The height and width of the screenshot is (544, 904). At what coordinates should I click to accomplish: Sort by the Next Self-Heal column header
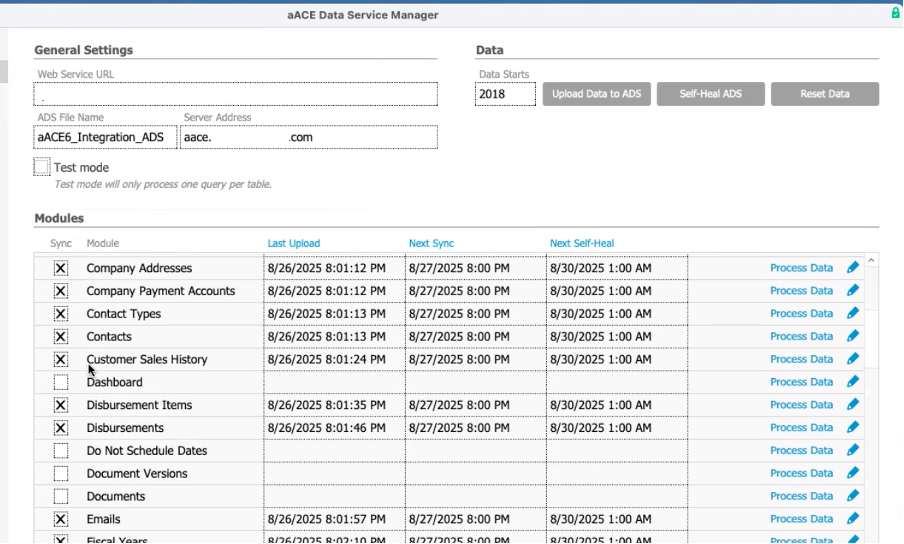pyautogui.click(x=582, y=243)
